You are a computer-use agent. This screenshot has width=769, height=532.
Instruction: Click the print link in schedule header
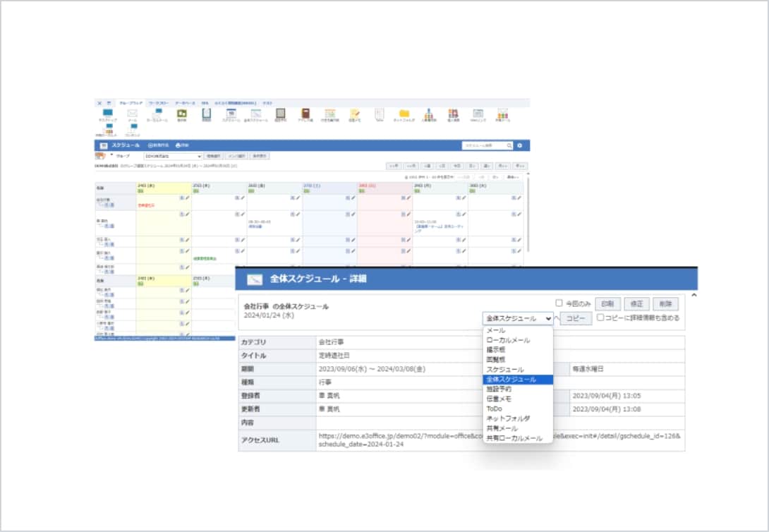pyautogui.click(x=182, y=145)
